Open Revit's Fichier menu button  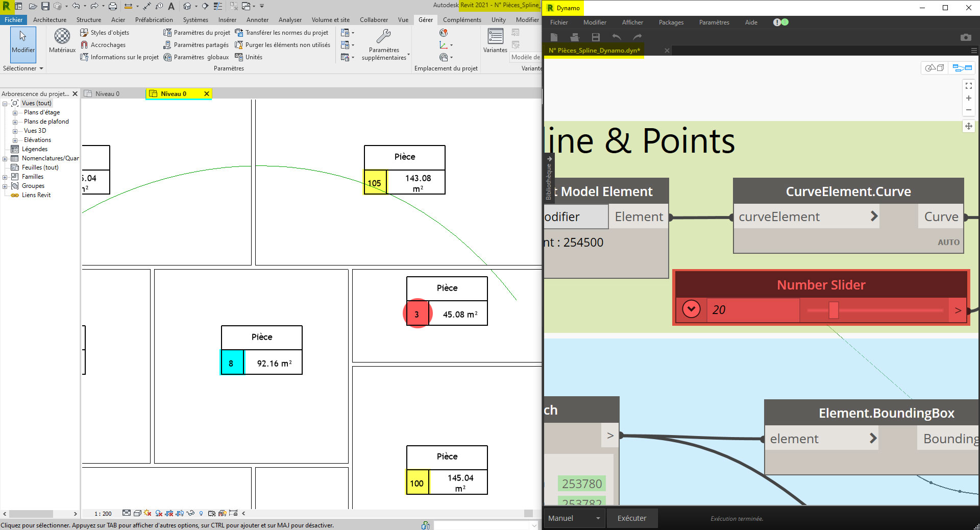tap(13, 20)
